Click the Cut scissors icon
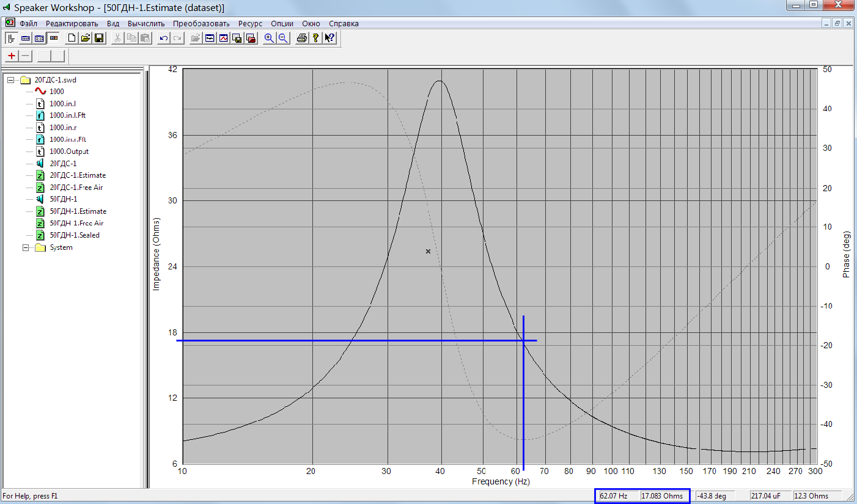The width and height of the screenshot is (857, 504). point(118,38)
